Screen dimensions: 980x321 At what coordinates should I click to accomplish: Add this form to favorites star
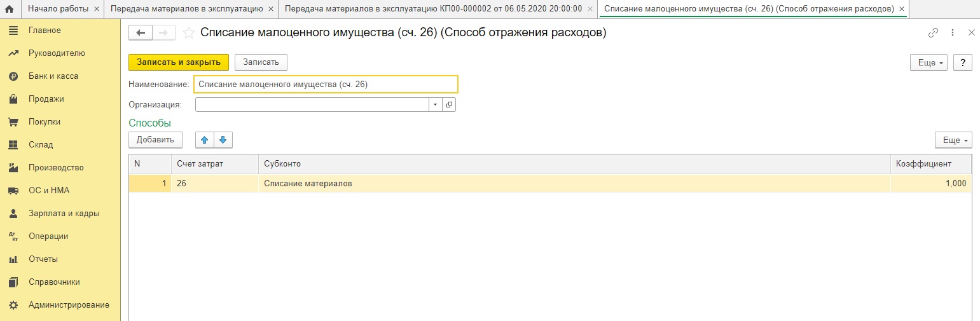click(188, 33)
